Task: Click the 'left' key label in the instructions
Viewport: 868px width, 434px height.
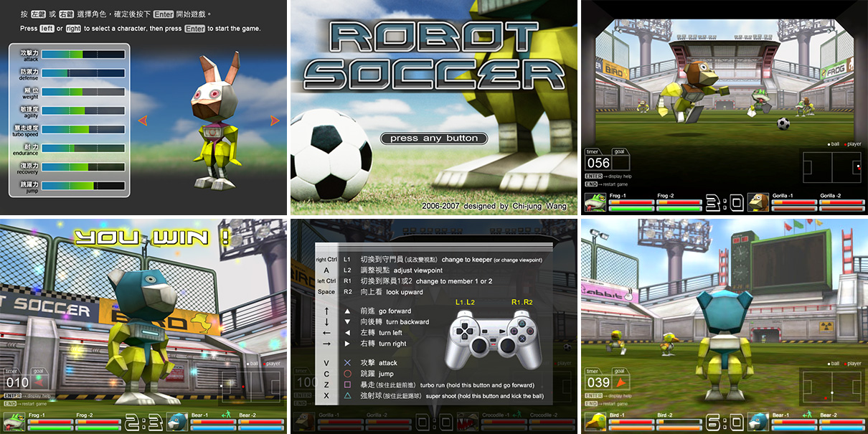Action: tap(47, 29)
